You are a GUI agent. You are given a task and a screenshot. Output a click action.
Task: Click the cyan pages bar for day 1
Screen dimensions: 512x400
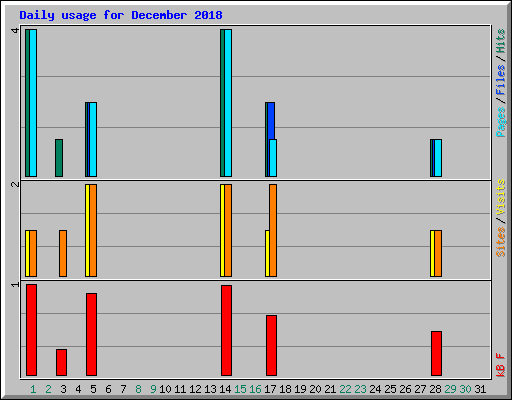[x=33, y=103]
